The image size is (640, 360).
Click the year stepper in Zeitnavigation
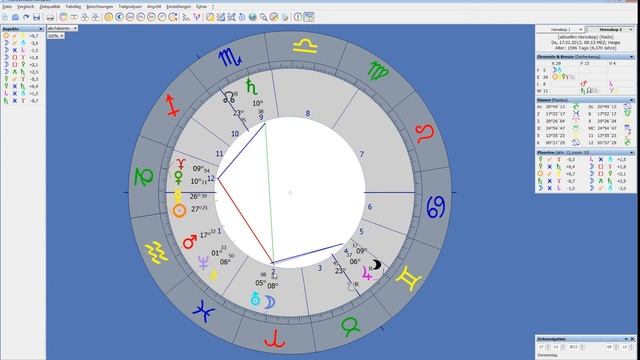click(582, 347)
